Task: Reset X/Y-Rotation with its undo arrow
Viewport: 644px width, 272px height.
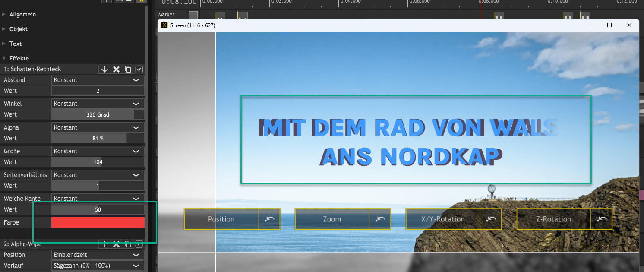Action: (491, 219)
